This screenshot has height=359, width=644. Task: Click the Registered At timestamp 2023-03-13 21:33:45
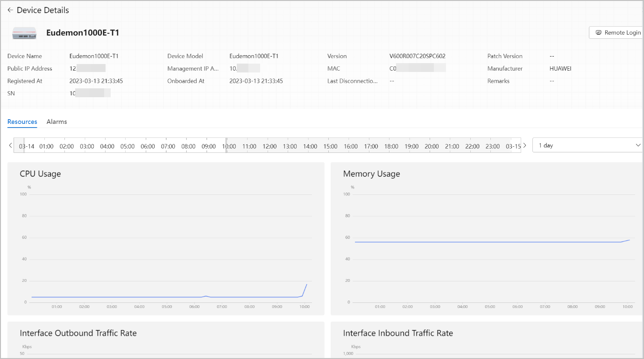tap(96, 81)
